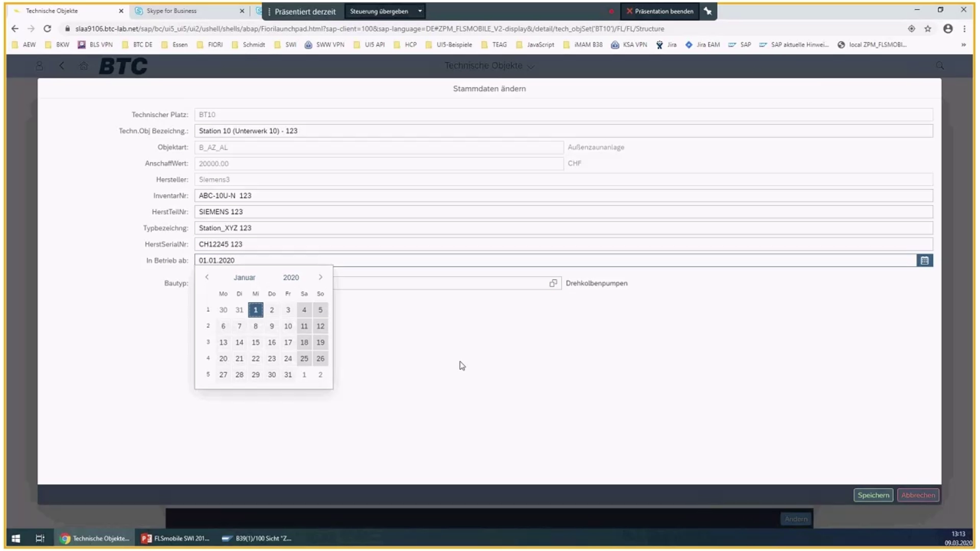
Task: Select day 15 in the January calendar
Action: pyautogui.click(x=255, y=342)
